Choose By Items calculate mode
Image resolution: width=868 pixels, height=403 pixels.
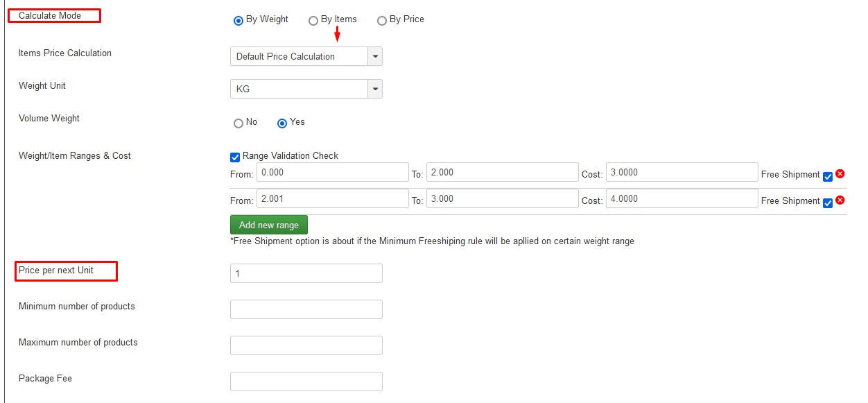click(313, 21)
